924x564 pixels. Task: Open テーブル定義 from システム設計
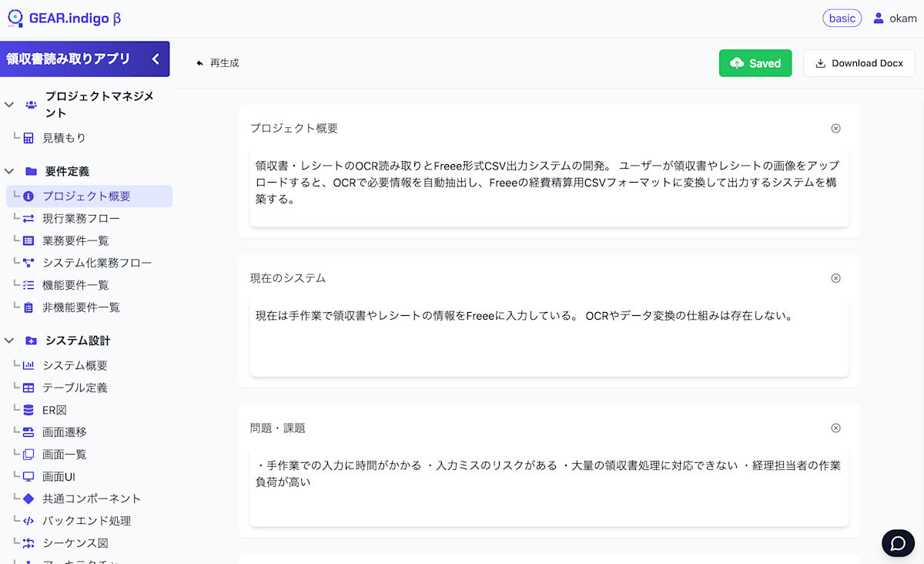click(x=28, y=388)
